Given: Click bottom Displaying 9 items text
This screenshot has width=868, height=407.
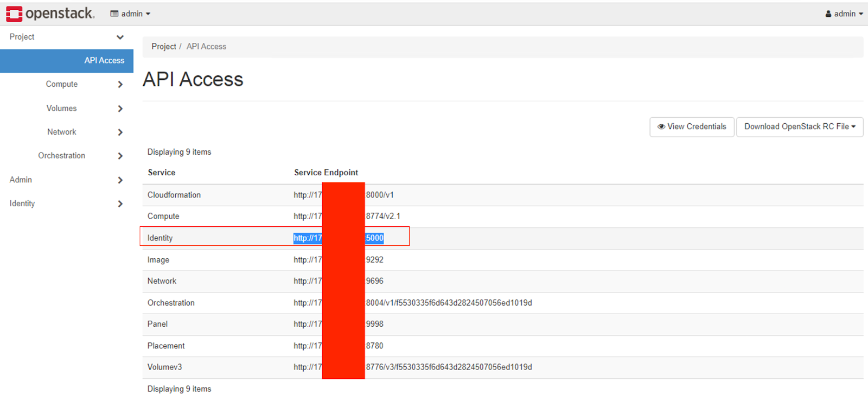Looking at the screenshot, I should [179, 389].
